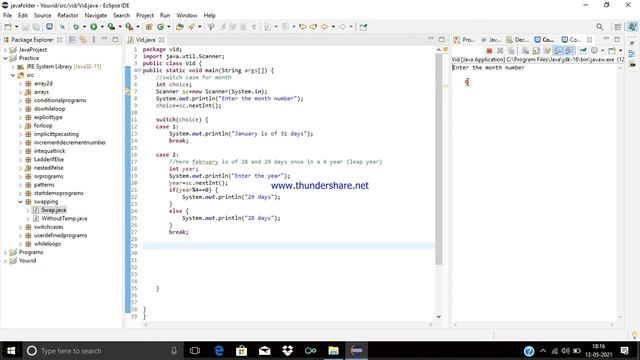The height and width of the screenshot is (360, 640).
Task: Click the editor vertical scrollbar thumb
Action: pyautogui.click(x=439, y=159)
